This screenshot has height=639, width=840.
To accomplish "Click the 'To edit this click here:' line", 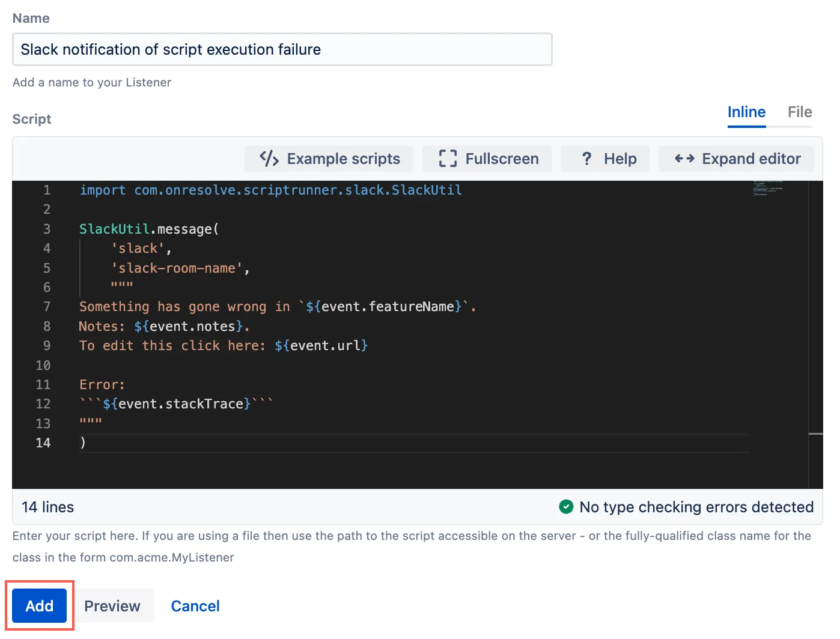I will pos(224,346).
